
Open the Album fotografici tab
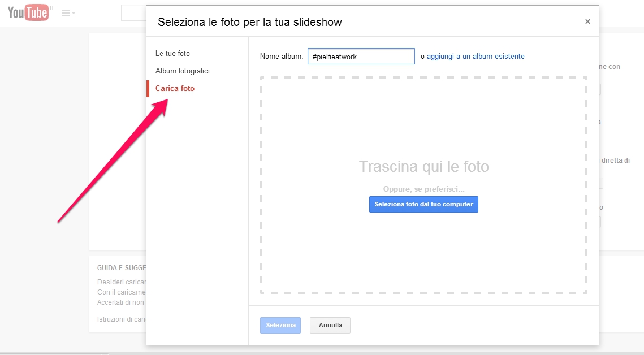tap(183, 71)
